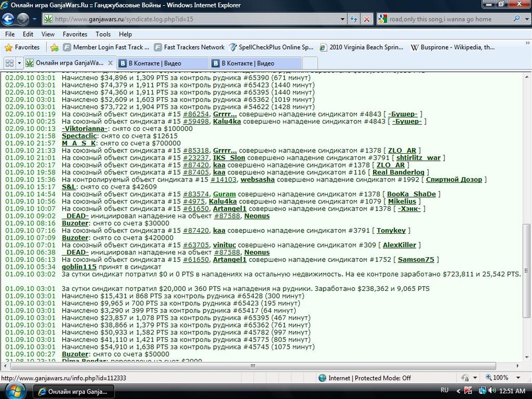The height and width of the screenshot is (399, 532).
Task: Click the Refresh icon beside address bar
Action: [354, 19]
